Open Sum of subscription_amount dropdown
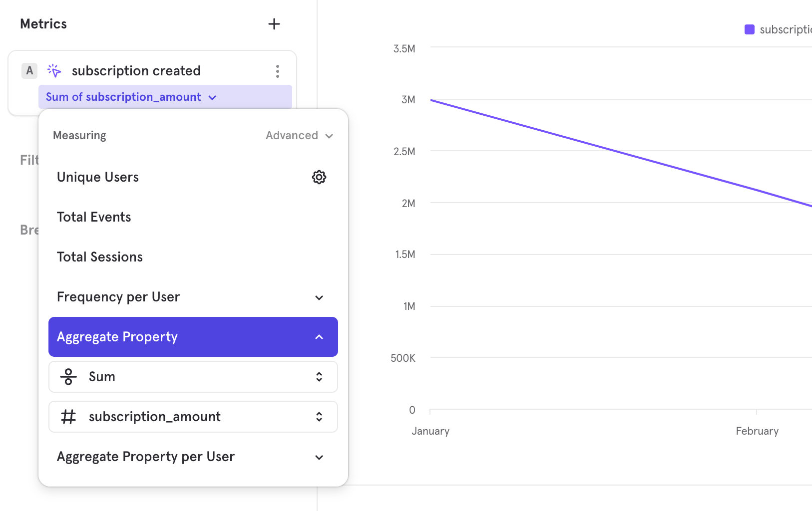This screenshot has height=511, width=812. 165,97
